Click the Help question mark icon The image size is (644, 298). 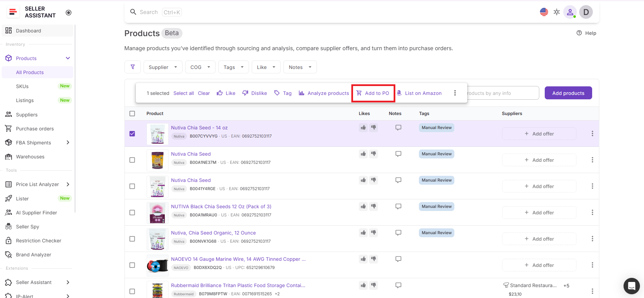[579, 33]
